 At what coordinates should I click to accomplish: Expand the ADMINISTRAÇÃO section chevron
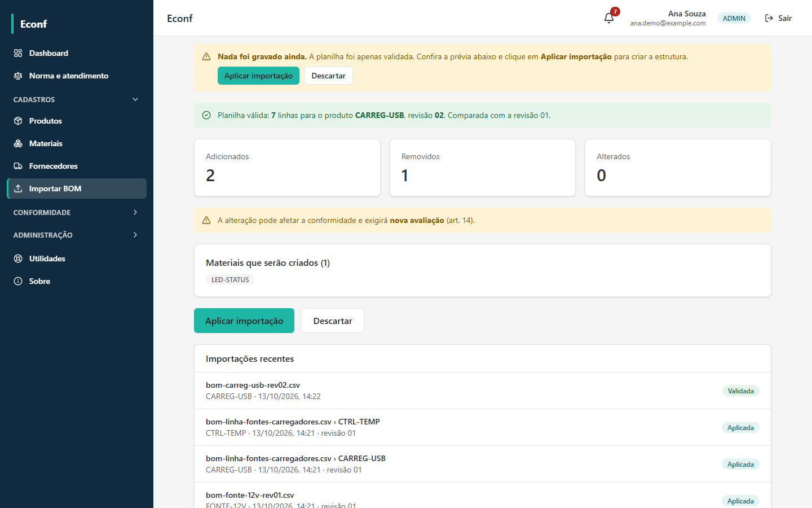click(135, 235)
